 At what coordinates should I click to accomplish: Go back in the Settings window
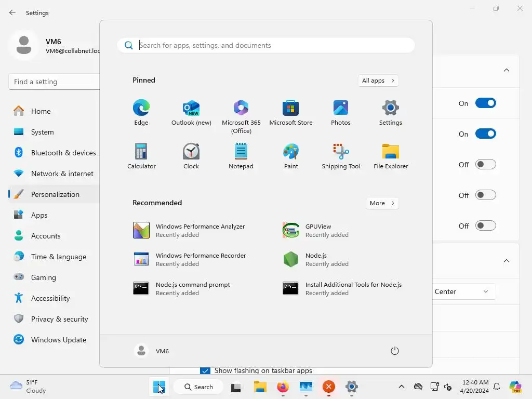click(12, 12)
